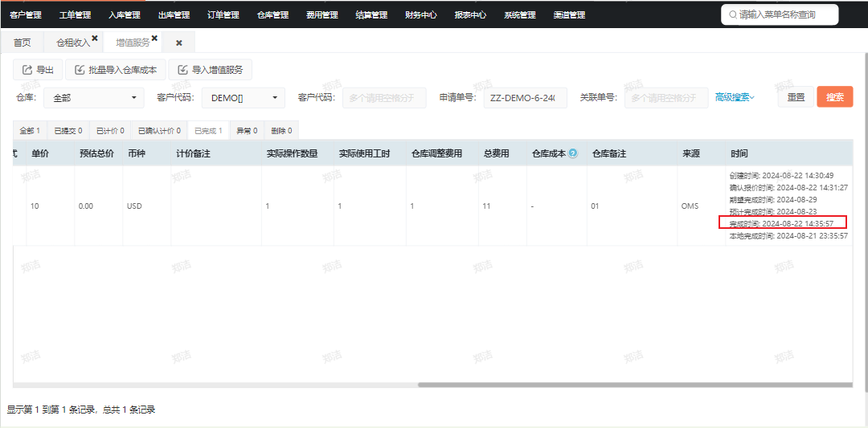
Task: Click the 导入增值服务 button
Action: (211, 70)
